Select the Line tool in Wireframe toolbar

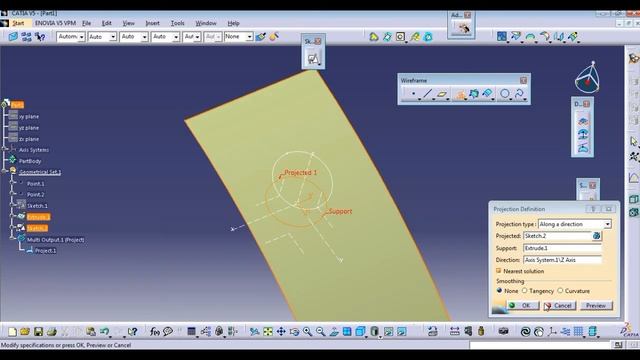point(427,94)
